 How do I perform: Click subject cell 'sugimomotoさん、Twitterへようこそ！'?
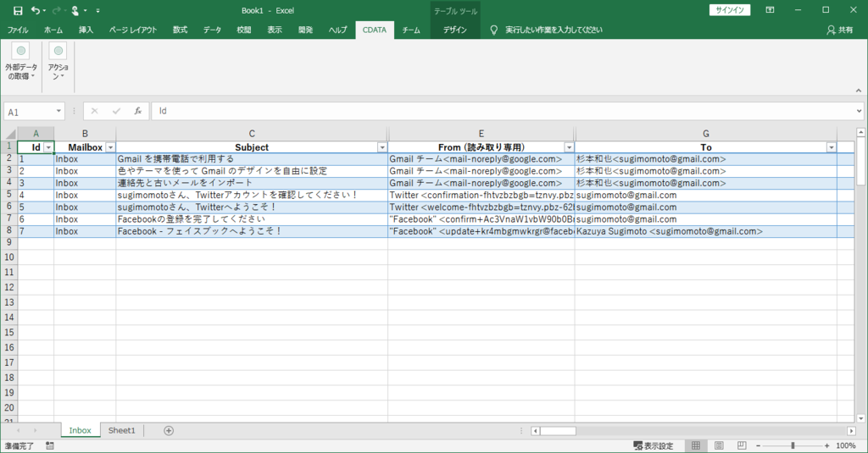tap(252, 207)
